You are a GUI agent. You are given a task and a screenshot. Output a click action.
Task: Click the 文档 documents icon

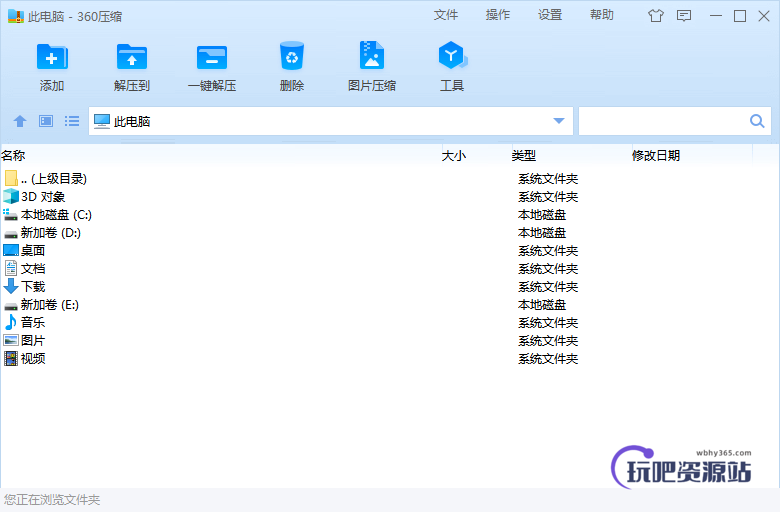tap(10, 268)
